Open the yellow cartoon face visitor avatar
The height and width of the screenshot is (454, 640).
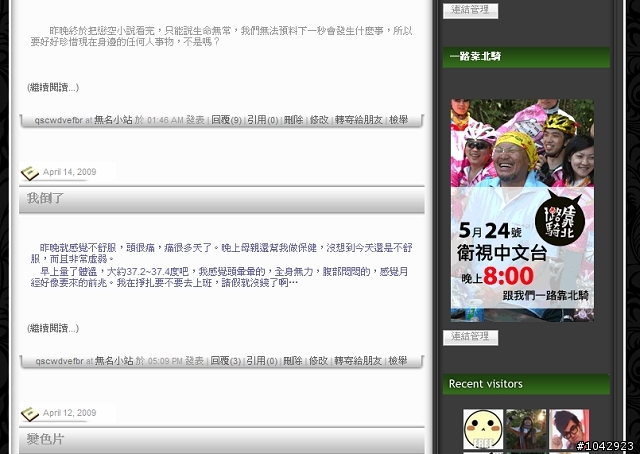pyautogui.click(x=483, y=429)
